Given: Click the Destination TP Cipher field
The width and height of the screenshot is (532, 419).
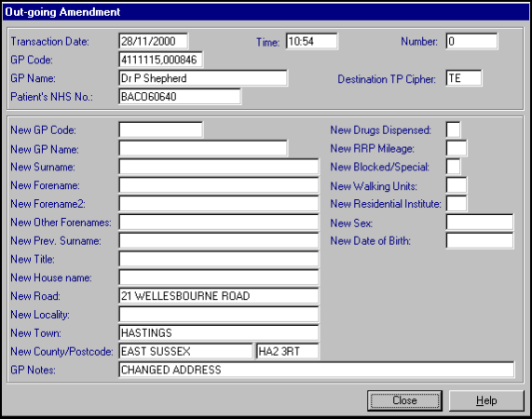Looking at the screenshot, I should pos(463,78).
